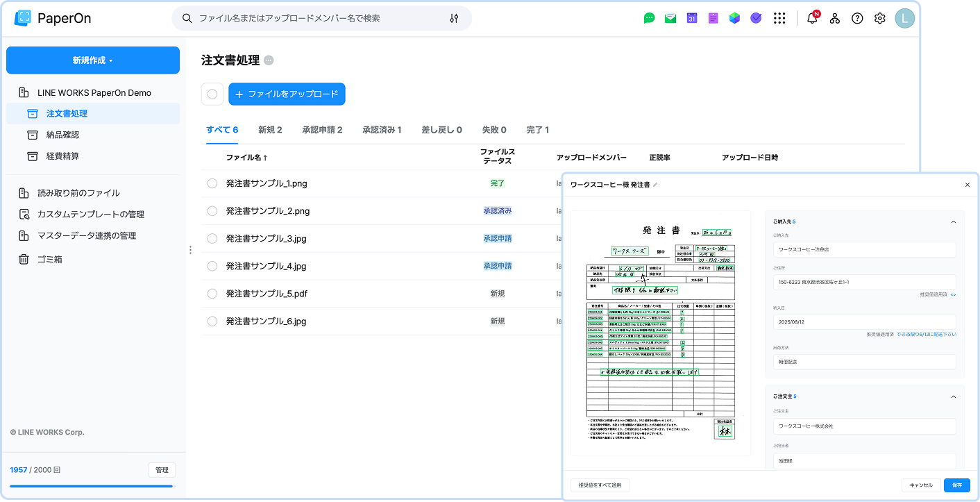This screenshot has height=502, width=980.
Task: Open the apps grid launcher
Action: [x=779, y=19]
